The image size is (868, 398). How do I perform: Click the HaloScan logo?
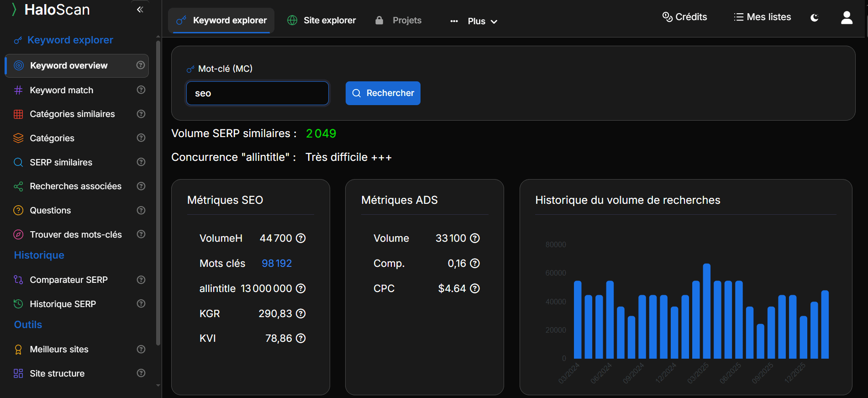tap(51, 10)
